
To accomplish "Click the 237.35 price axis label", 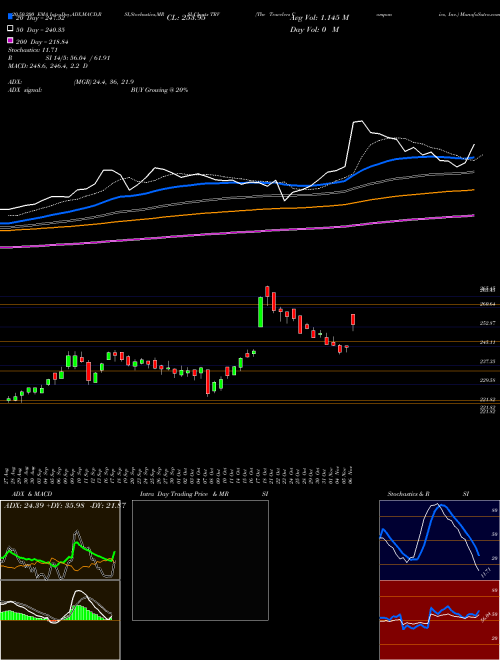I will click(488, 361).
